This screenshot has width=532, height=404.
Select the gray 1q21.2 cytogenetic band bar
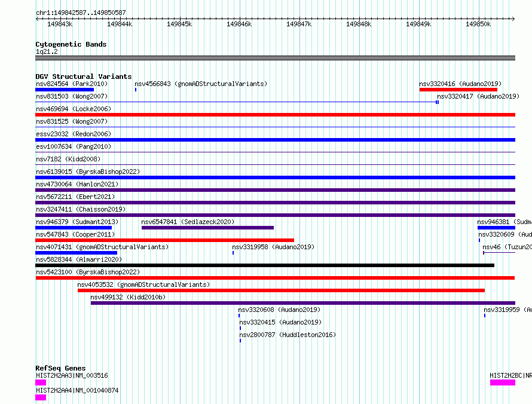tap(275, 58)
